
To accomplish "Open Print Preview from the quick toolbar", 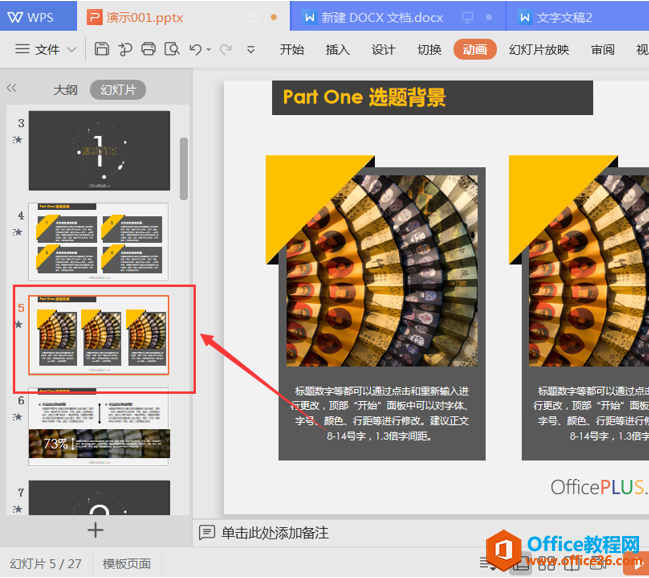I will [172, 49].
